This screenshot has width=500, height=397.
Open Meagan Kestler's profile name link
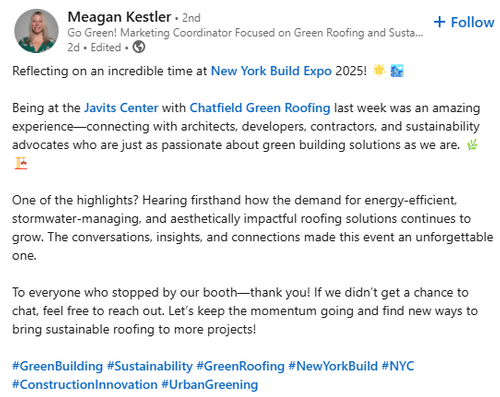pyautogui.click(x=119, y=17)
